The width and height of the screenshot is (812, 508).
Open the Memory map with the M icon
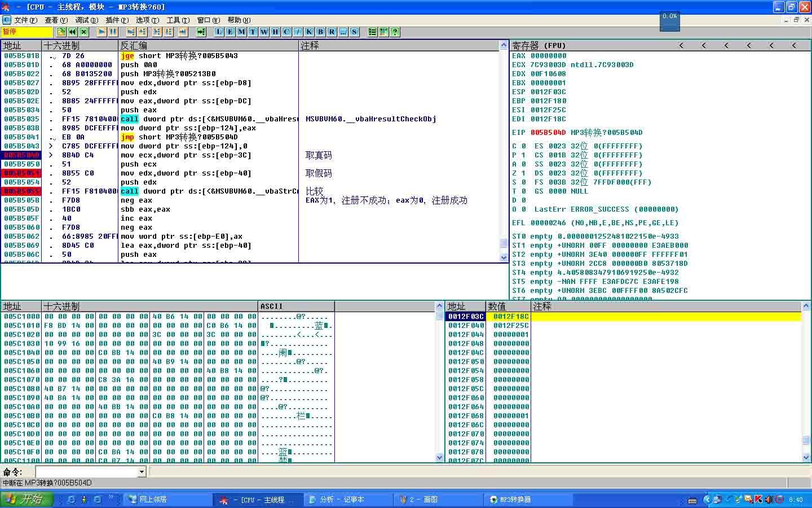tap(241, 32)
